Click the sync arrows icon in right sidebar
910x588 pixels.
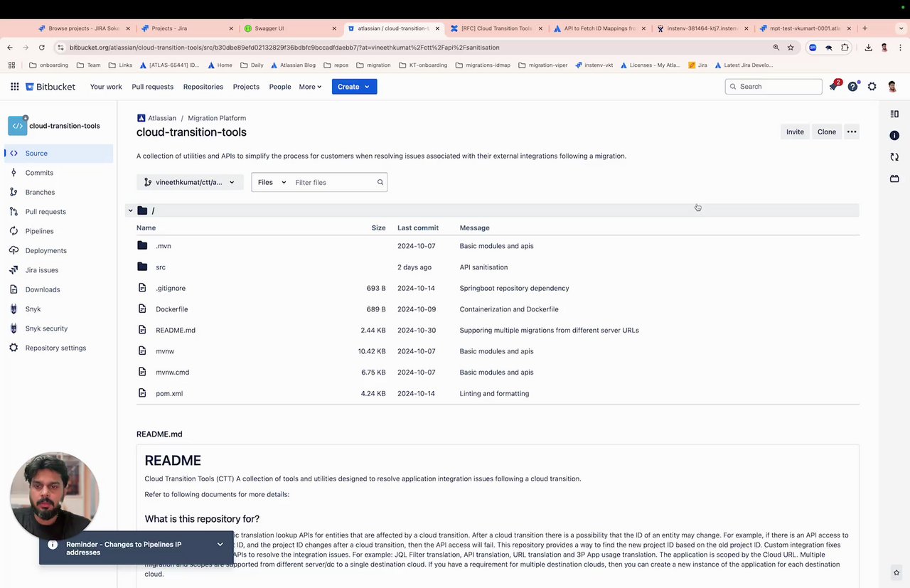click(894, 157)
